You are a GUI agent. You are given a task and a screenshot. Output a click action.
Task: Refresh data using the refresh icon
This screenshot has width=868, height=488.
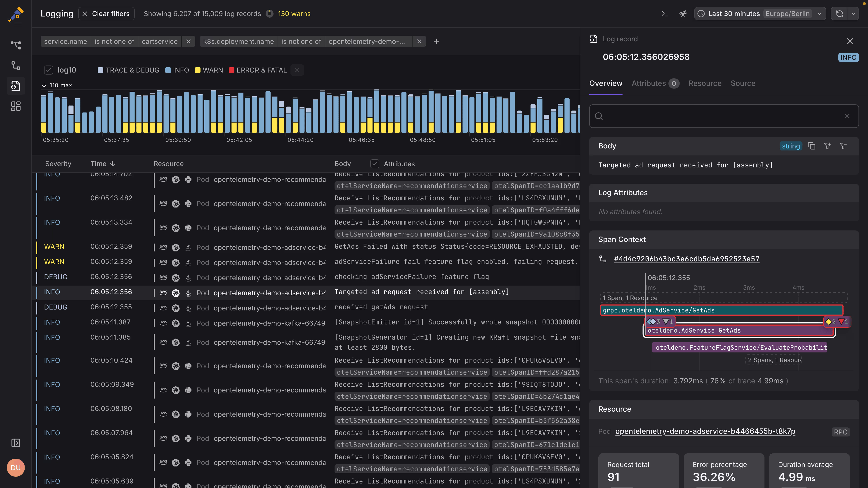[x=839, y=14]
